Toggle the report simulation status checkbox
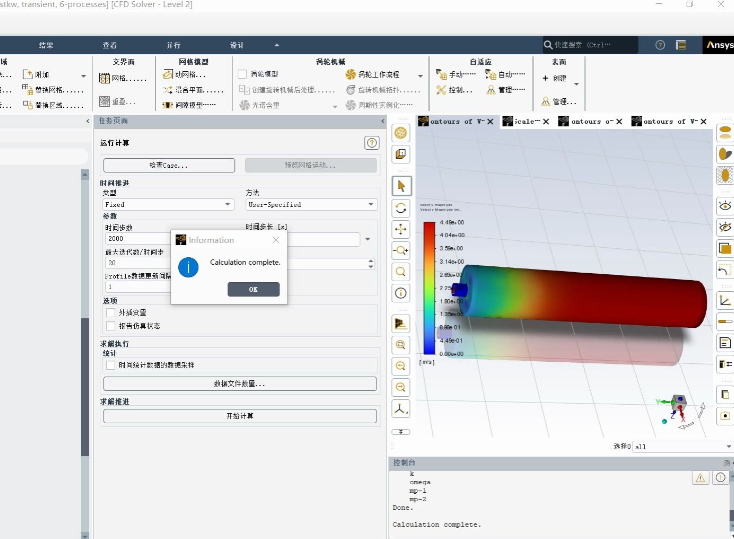734x539 pixels. pos(110,326)
